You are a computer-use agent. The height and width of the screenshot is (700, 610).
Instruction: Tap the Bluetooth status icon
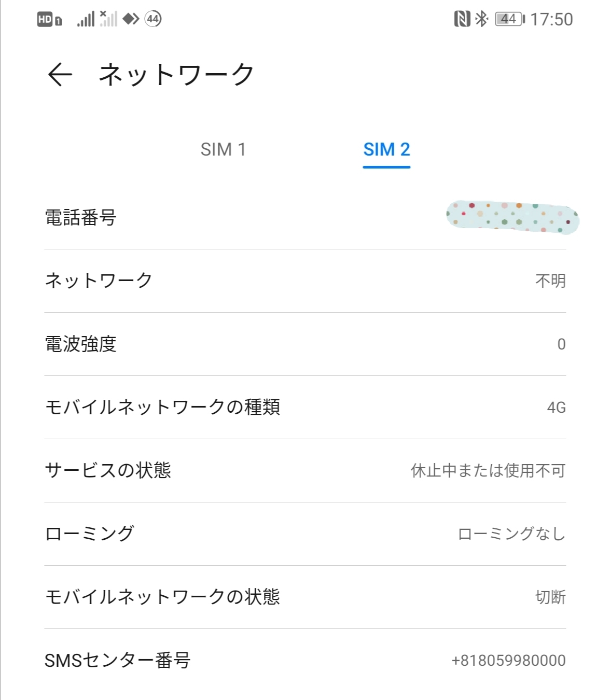[x=482, y=19]
